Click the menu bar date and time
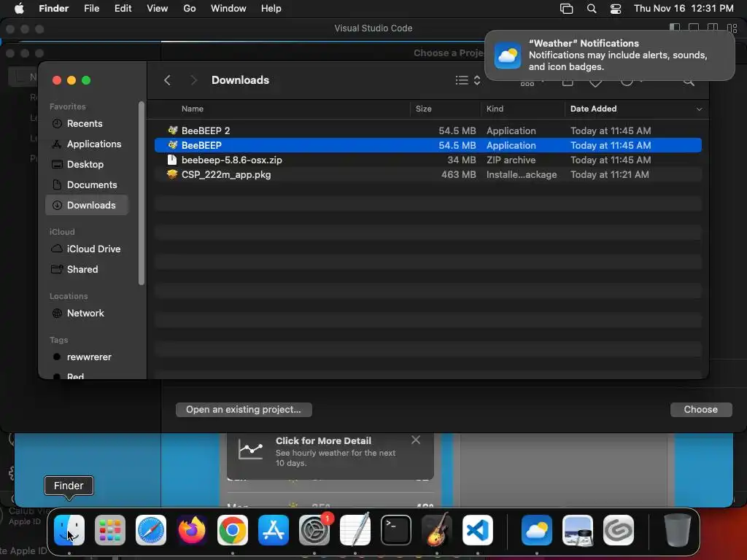 [684, 9]
